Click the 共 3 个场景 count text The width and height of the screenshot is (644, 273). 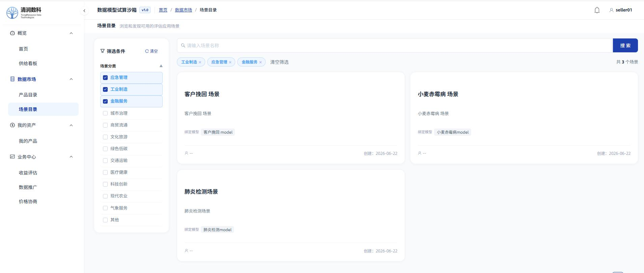tap(627, 62)
